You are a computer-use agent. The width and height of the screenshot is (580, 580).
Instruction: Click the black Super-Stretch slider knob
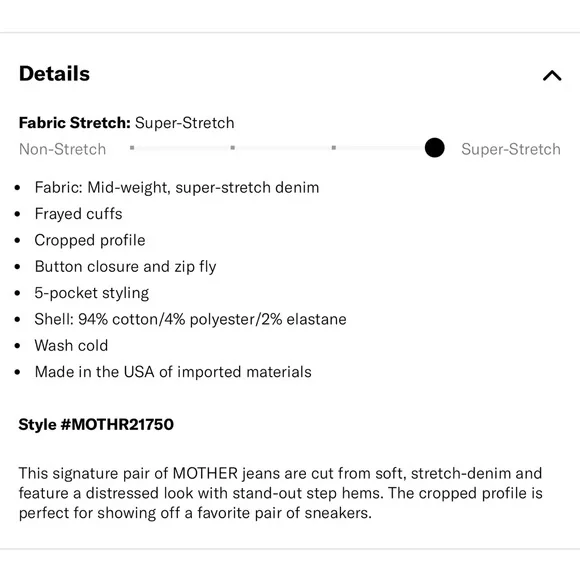(435, 148)
